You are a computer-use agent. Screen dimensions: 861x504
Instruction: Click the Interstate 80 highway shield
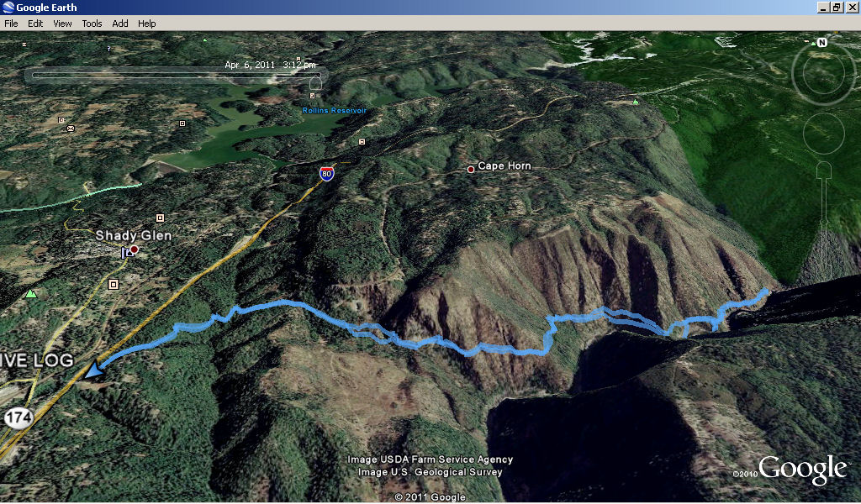tap(327, 174)
